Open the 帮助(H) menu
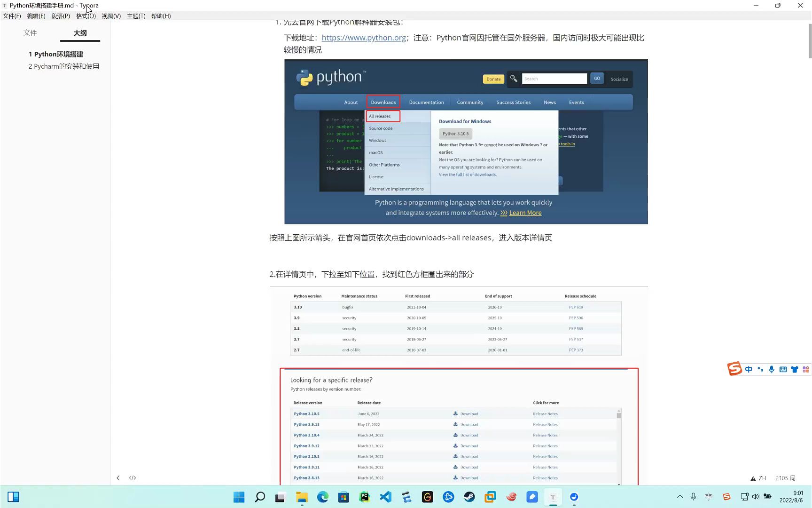 pyautogui.click(x=161, y=16)
